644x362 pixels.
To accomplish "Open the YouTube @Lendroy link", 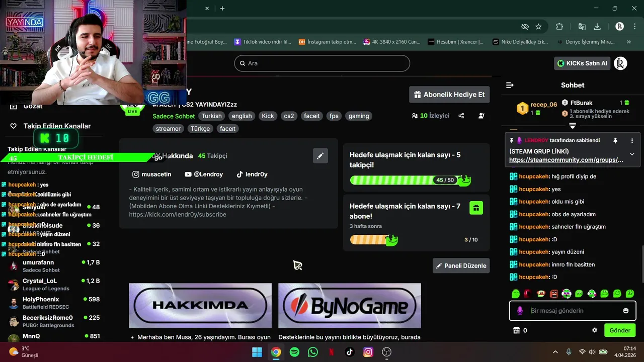I will click(x=204, y=174).
